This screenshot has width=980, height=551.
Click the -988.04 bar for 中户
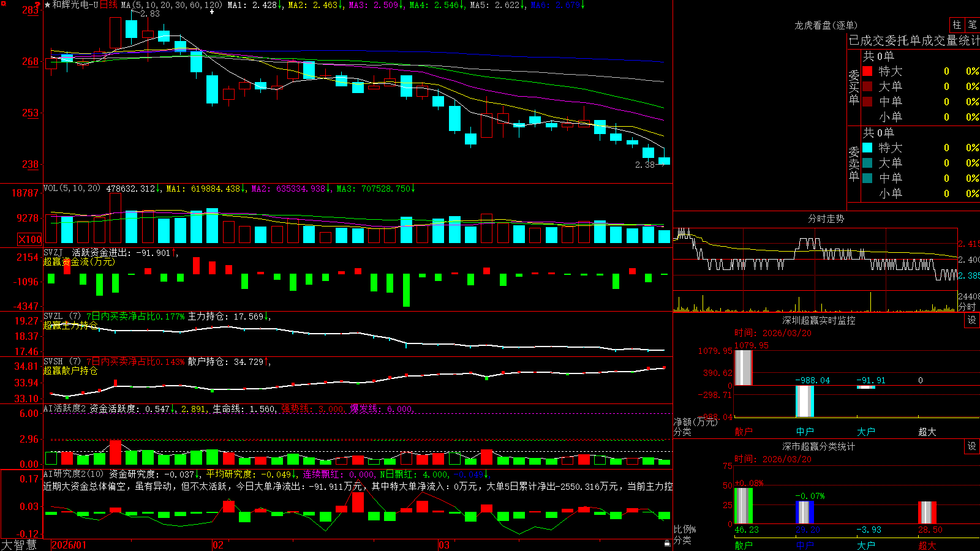click(x=805, y=401)
